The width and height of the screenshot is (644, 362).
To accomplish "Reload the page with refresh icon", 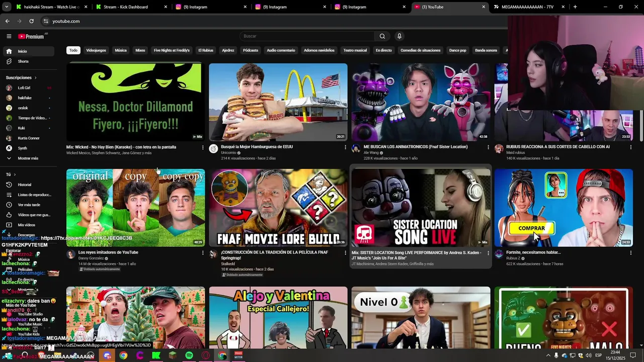I will [x=31, y=21].
